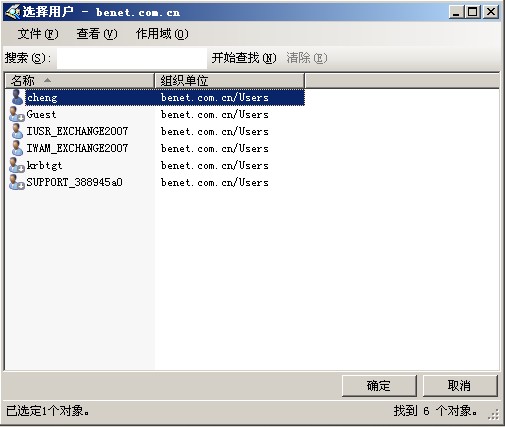Close the 选择用户 window
The height and width of the screenshot is (427, 505).
pyautogui.click(x=491, y=12)
